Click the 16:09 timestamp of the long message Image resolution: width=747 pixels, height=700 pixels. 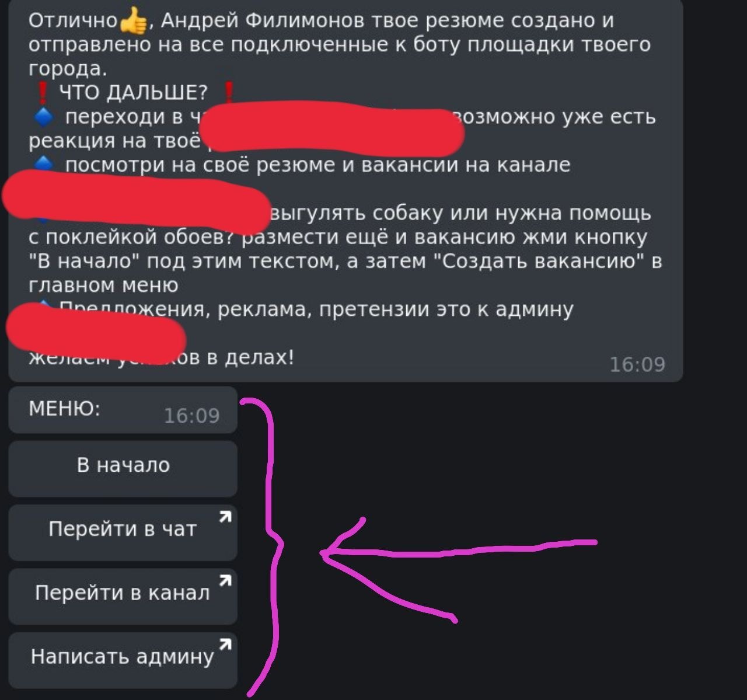[x=637, y=364]
